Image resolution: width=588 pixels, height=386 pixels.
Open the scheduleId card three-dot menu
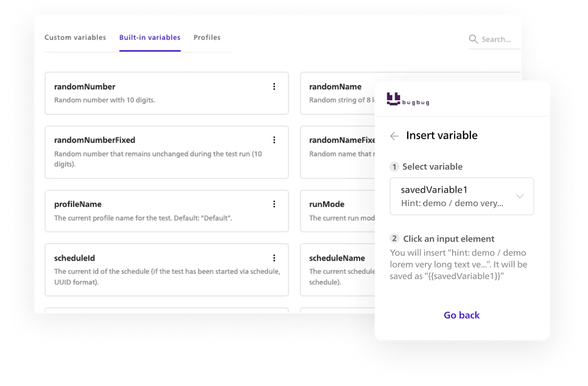coord(274,258)
